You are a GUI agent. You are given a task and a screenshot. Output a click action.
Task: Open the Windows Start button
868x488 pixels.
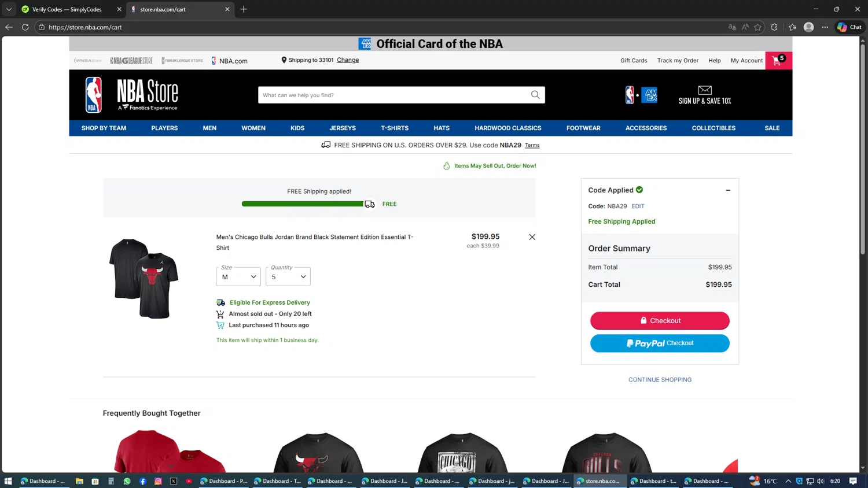click(8, 481)
